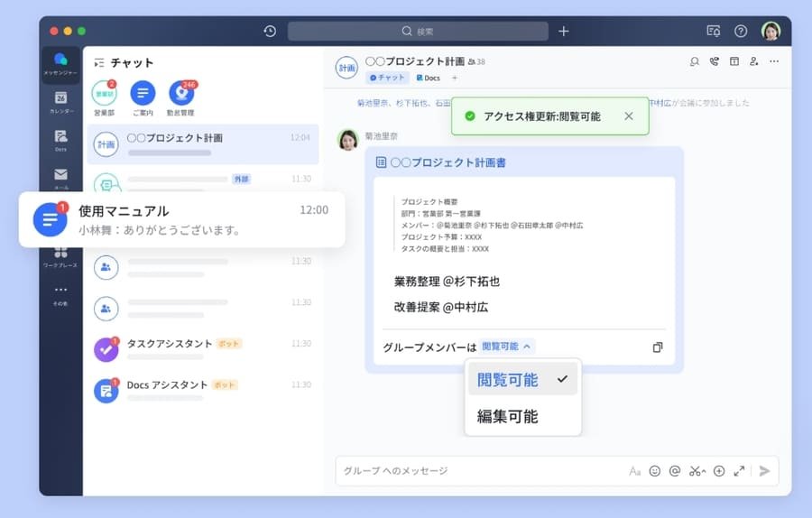Viewport: 812px width, 518px height.
Task: Open the pinned ご案内 shortcut
Action: click(x=143, y=98)
